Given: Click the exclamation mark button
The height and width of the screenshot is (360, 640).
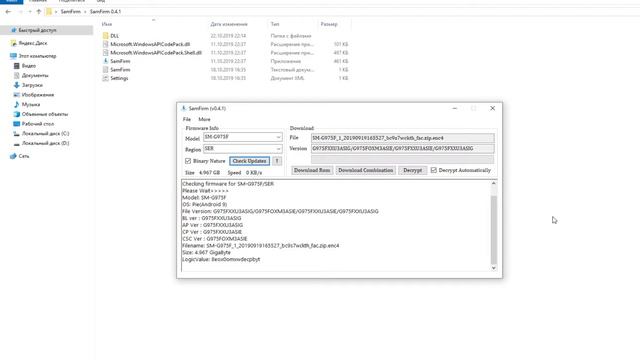Looking at the screenshot, I should (x=277, y=161).
